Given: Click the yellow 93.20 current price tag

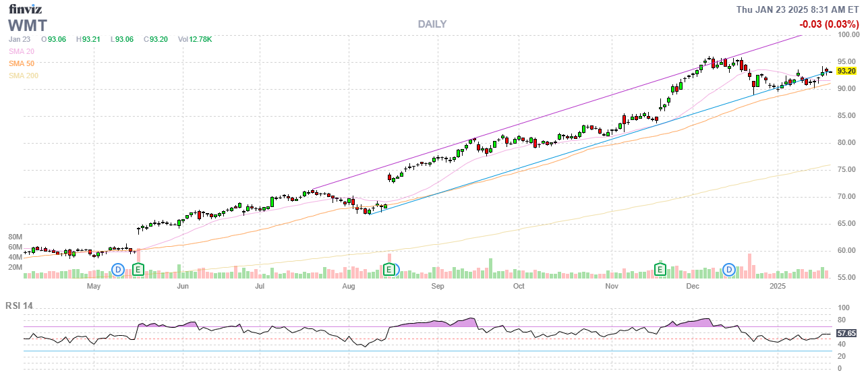Looking at the screenshot, I should click(x=846, y=71).
